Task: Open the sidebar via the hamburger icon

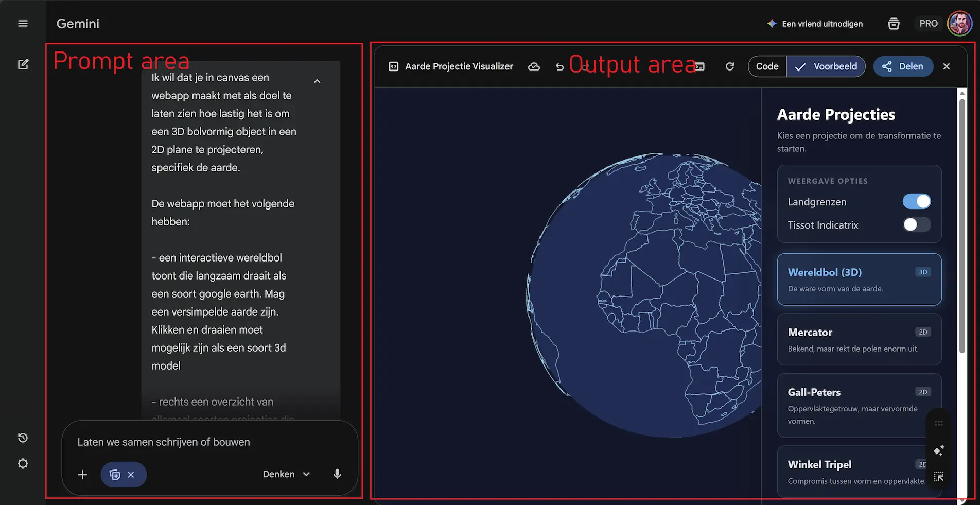Action: [x=22, y=23]
